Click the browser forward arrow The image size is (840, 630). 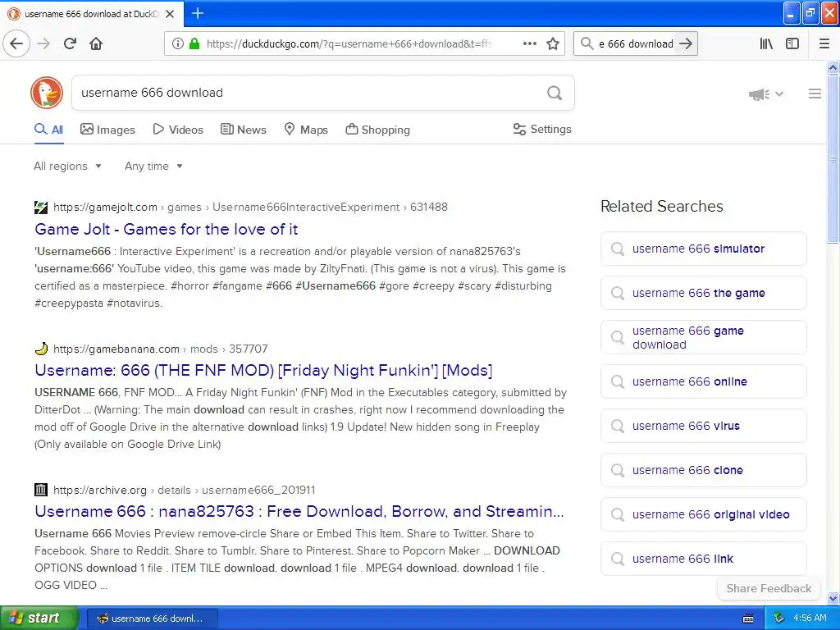43,43
